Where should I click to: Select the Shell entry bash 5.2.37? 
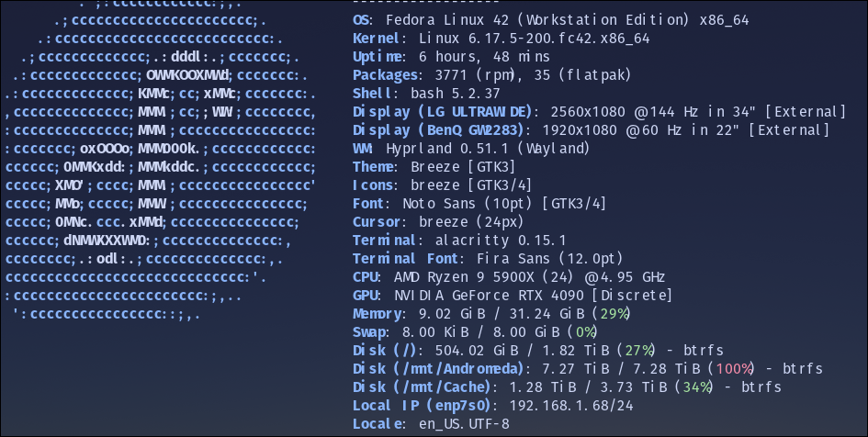(426, 93)
